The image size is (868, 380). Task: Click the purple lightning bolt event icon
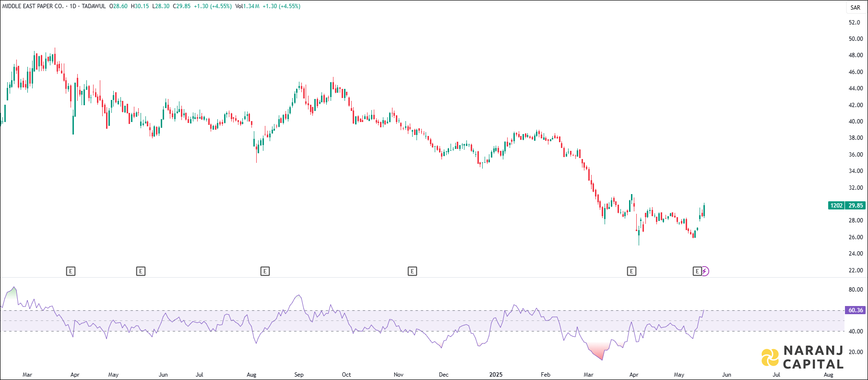(x=704, y=271)
